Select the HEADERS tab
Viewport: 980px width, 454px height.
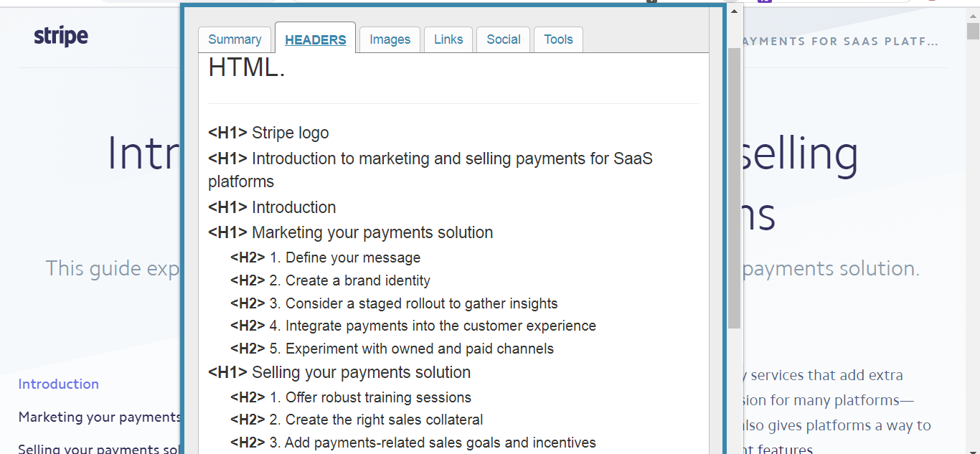(x=316, y=39)
